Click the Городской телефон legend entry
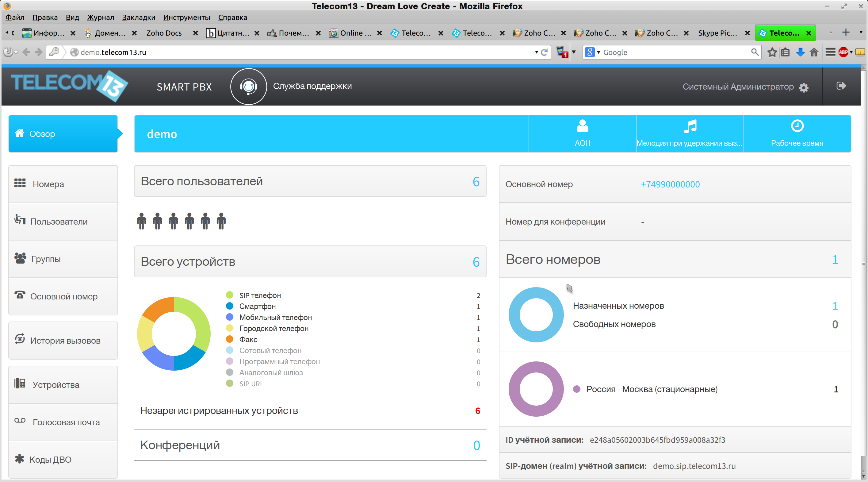This screenshot has height=482, width=868. [x=273, y=329]
